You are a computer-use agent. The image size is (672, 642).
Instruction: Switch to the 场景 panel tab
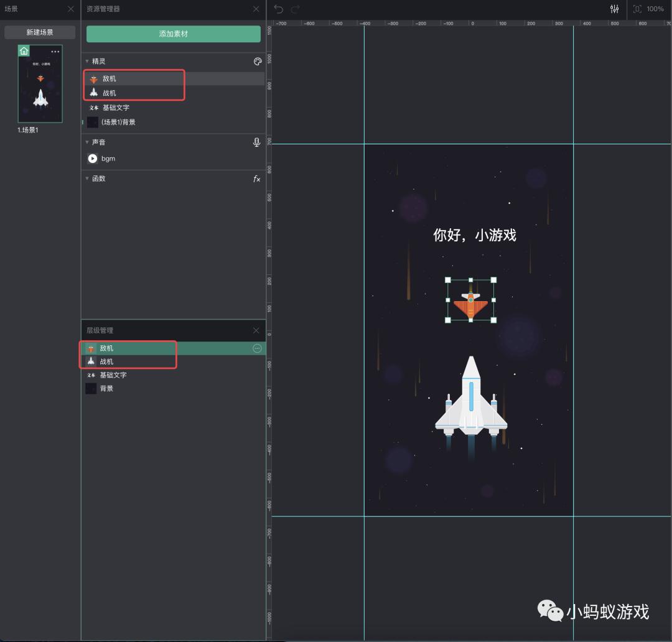(x=11, y=9)
